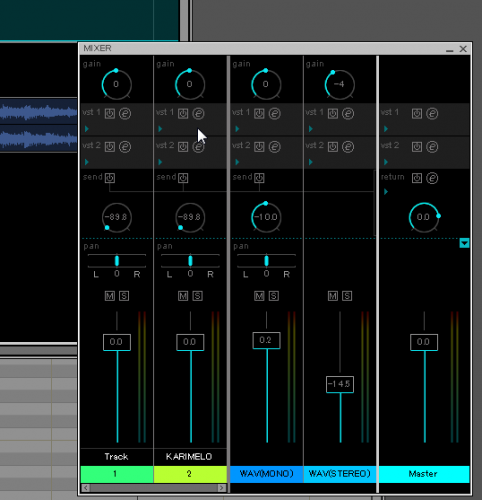The width and height of the screenshot is (482, 500).
Task: Click pan slider handle on Track 1
Action: click(117, 261)
